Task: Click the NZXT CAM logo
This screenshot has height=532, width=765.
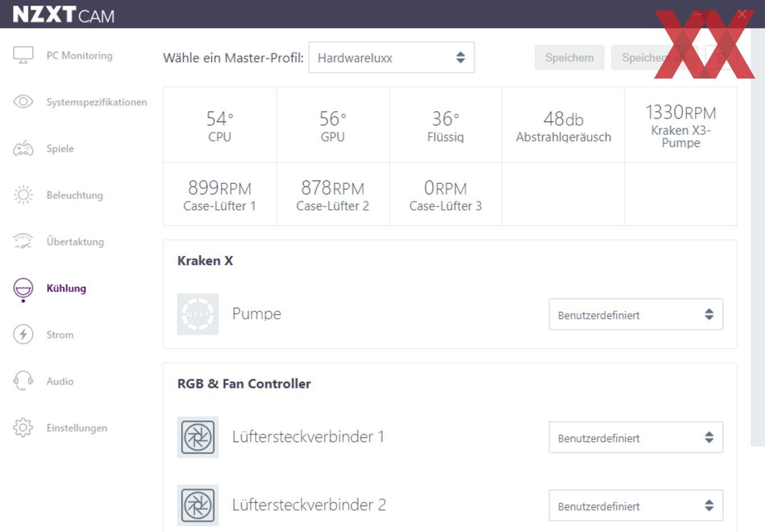Action: click(64, 14)
